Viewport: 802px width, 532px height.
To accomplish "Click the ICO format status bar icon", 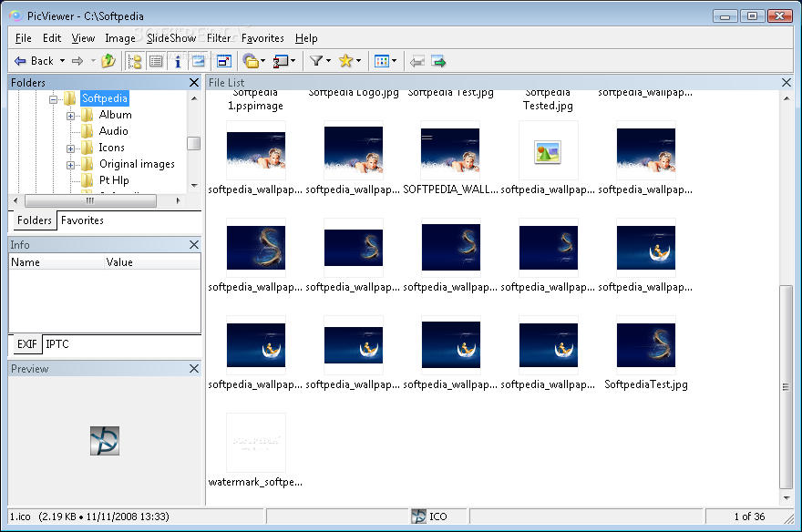I will (418, 517).
